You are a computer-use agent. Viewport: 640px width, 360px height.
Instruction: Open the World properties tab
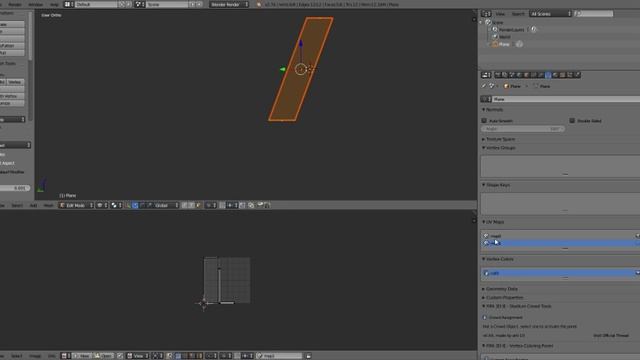(x=520, y=75)
